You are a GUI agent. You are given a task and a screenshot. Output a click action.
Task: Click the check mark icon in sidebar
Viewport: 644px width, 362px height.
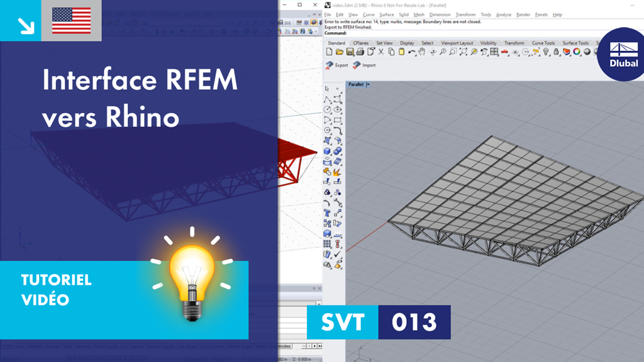pyautogui.click(x=337, y=255)
